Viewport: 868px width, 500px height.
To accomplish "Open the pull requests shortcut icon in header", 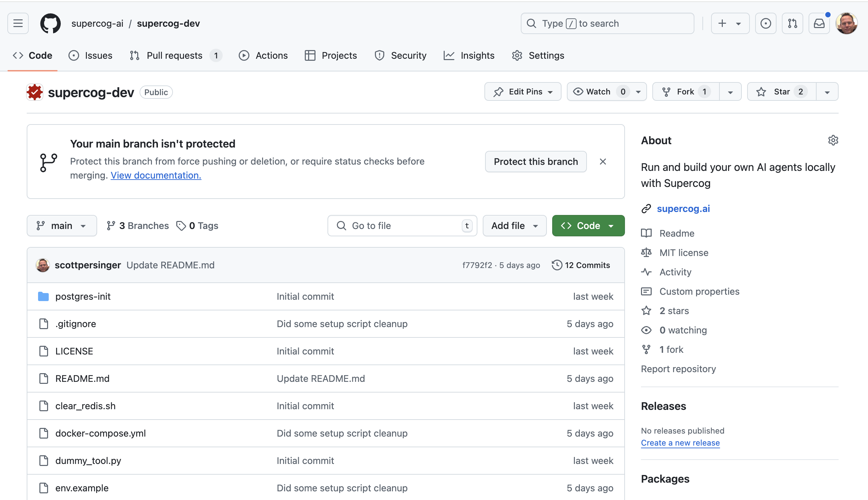I will [x=792, y=23].
